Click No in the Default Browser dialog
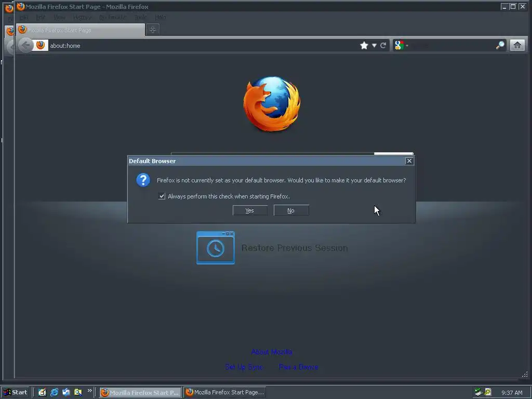 coord(291,210)
